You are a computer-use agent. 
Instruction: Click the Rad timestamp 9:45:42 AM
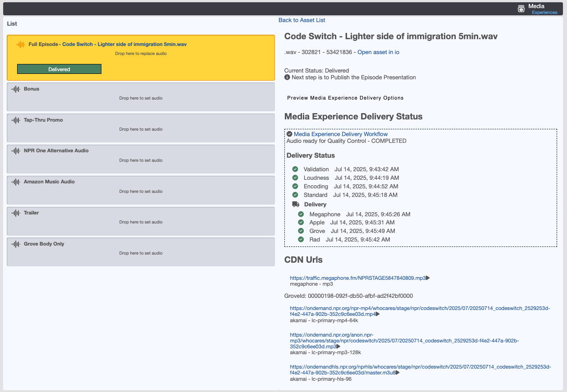click(x=358, y=240)
